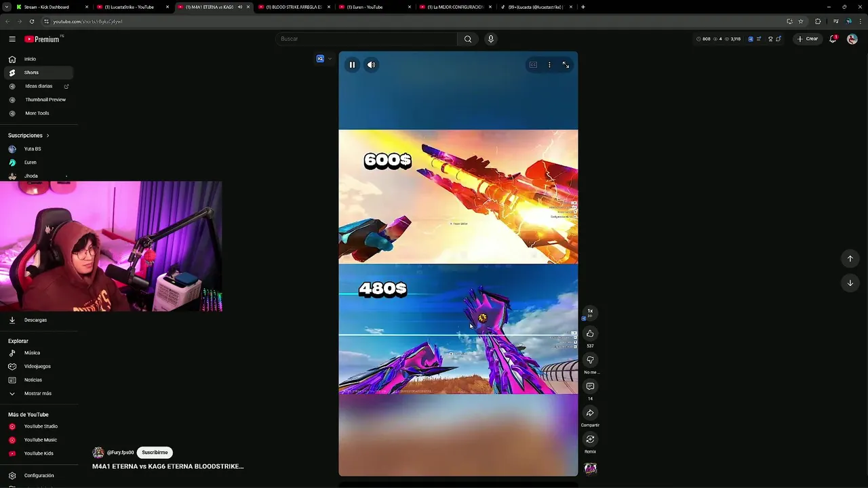
Task: Click the browser back arrow
Action: (x=9, y=22)
